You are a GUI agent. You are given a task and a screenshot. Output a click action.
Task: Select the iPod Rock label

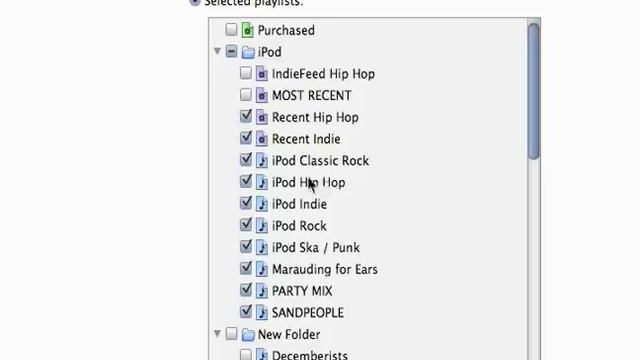pyautogui.click(x=299, y=226)
